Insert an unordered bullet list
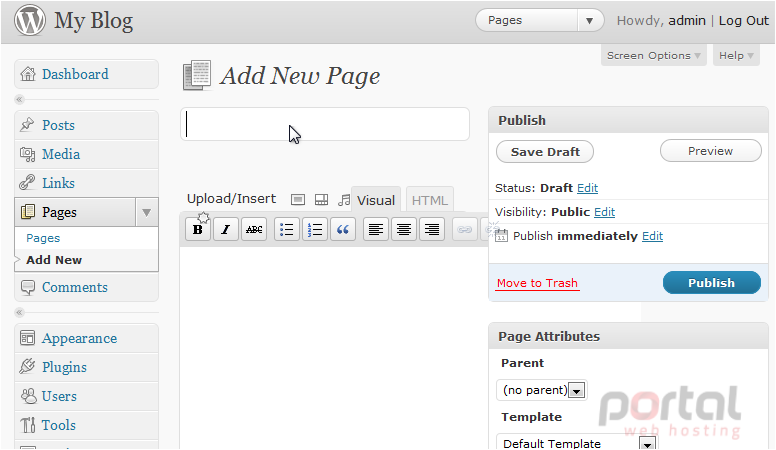Image resolution: width=776 pixels, height=450 pixels. pyautogui.click(x=287, y=229)
